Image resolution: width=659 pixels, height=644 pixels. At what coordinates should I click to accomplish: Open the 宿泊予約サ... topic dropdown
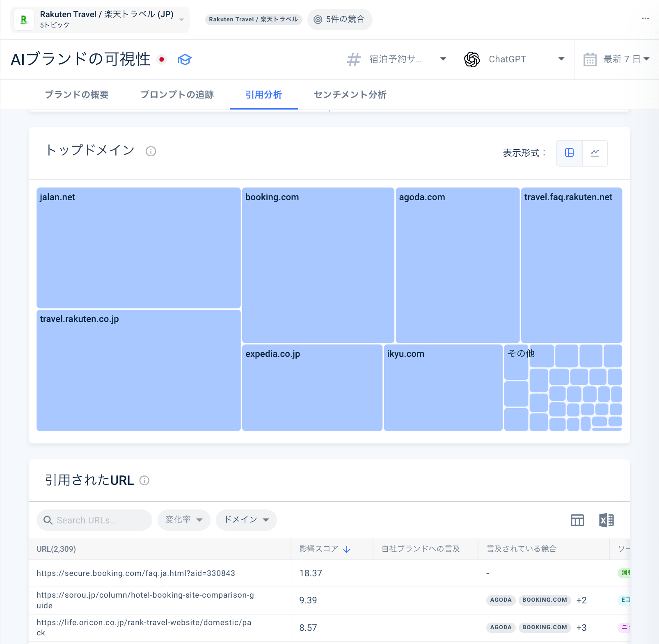click(396, 59)
